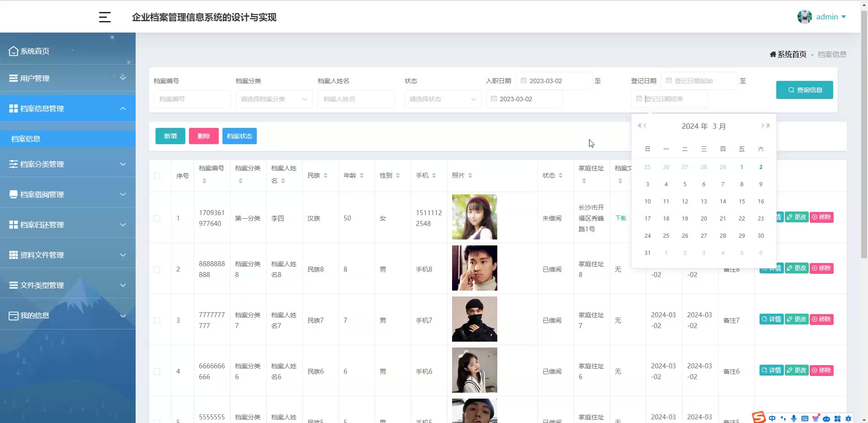
Task: Click the page vertical scrollbar
Action: 864,136
